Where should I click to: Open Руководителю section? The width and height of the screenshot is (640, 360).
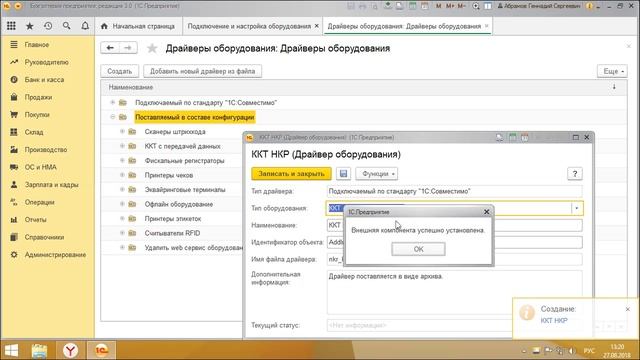pos(47,62)
